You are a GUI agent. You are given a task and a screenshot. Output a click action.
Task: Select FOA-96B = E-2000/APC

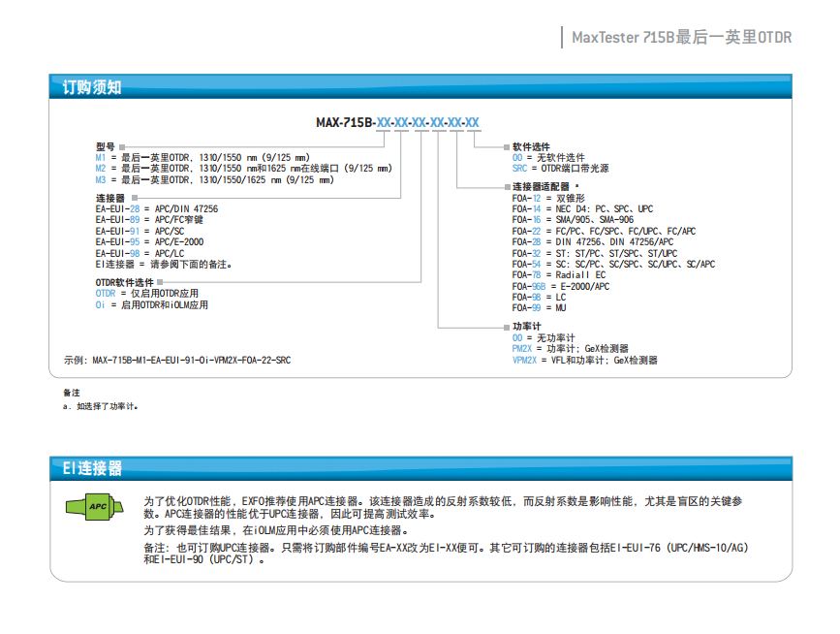561,287
